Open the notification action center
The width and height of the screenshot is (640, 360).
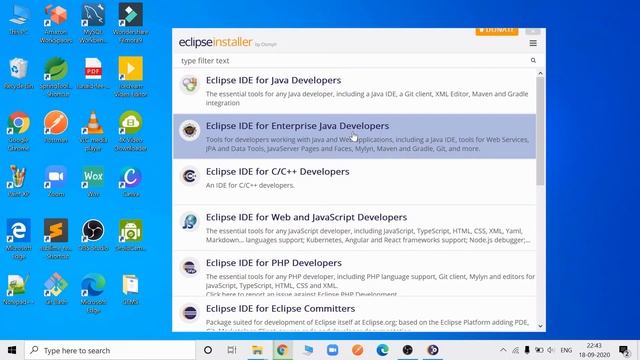[624, 350]
